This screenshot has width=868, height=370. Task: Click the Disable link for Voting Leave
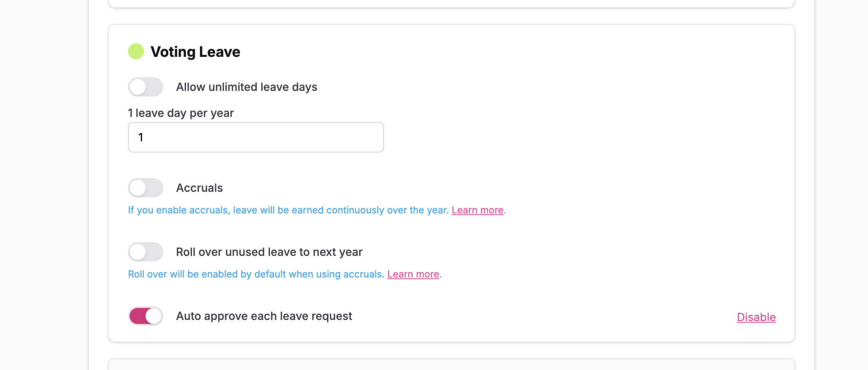pos(756,317)
